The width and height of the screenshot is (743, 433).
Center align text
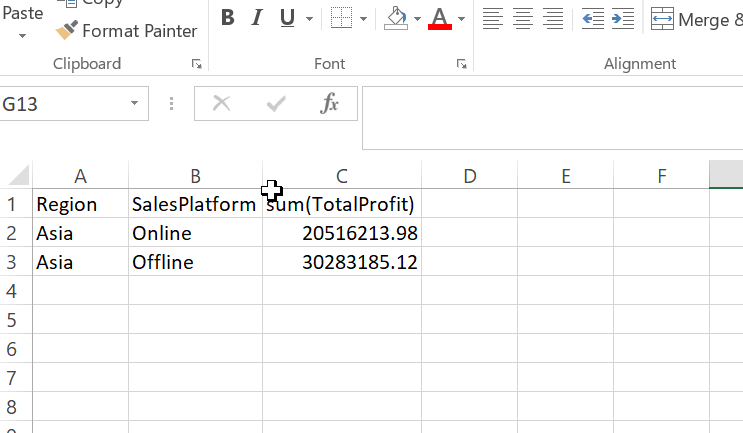(x=523, y=19)
